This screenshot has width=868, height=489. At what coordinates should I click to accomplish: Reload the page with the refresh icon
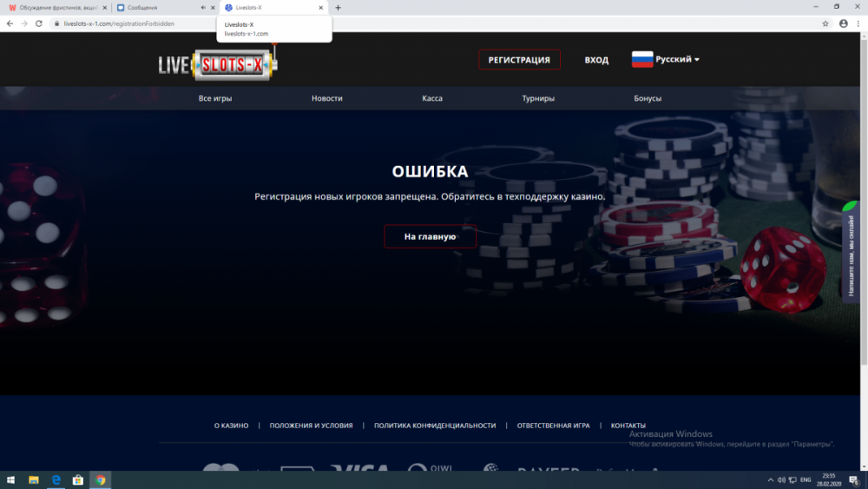pos(39,23)
